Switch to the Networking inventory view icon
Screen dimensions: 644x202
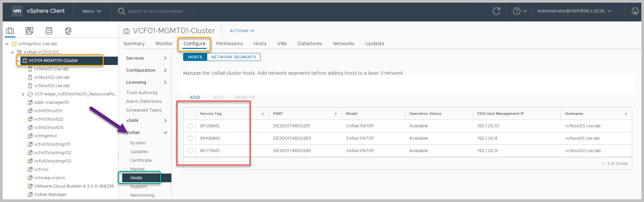tap(68, 31)
